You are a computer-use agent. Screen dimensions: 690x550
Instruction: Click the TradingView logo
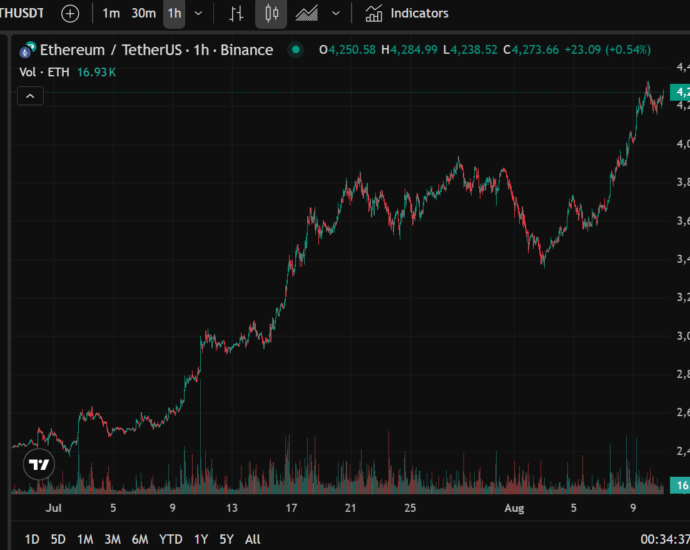tap(39, 464)
